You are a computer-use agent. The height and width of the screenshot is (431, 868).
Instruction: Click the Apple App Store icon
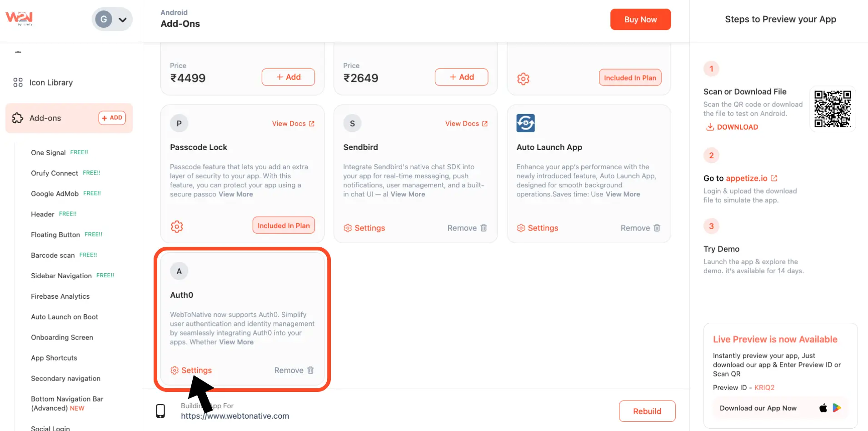[823, 408]
